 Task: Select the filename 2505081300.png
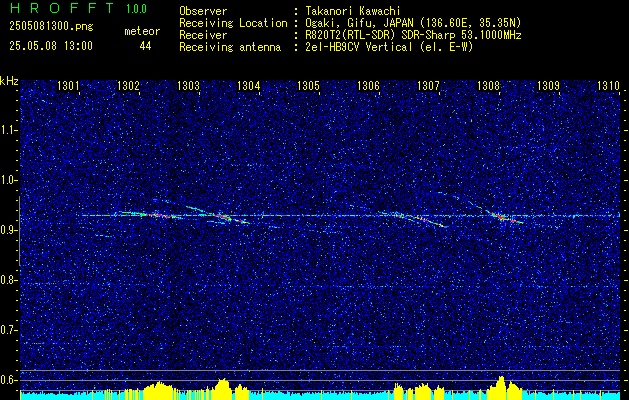51,27
